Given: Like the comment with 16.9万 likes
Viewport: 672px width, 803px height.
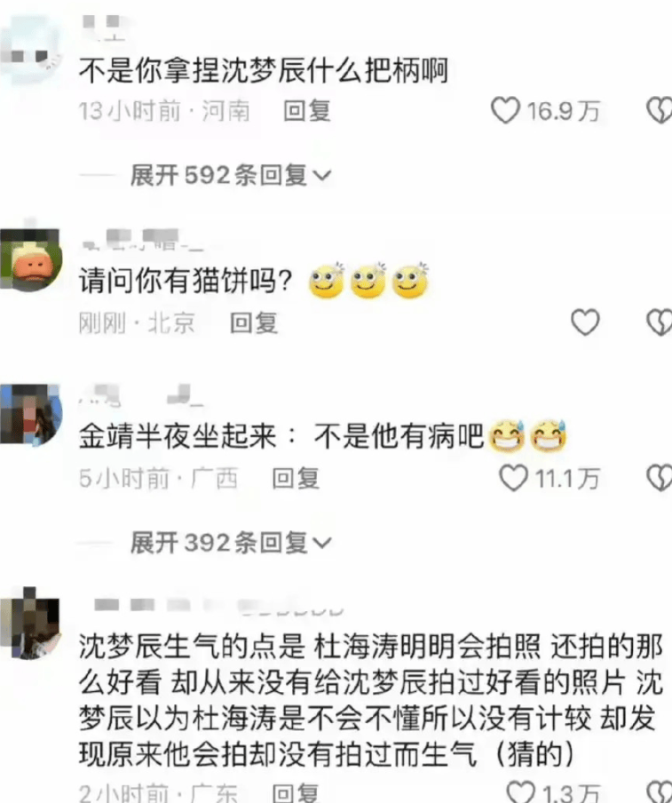Looking at the screenshot, I should [506, 111].
